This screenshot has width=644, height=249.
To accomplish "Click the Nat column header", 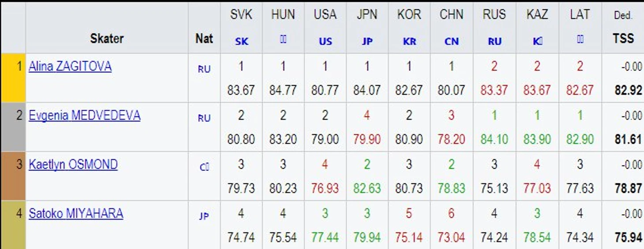I will [x=204, y=38].
